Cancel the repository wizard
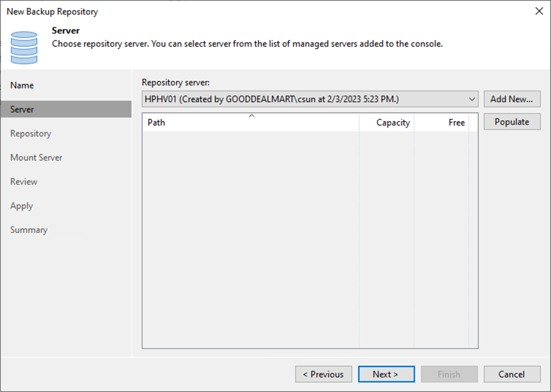 511,374
